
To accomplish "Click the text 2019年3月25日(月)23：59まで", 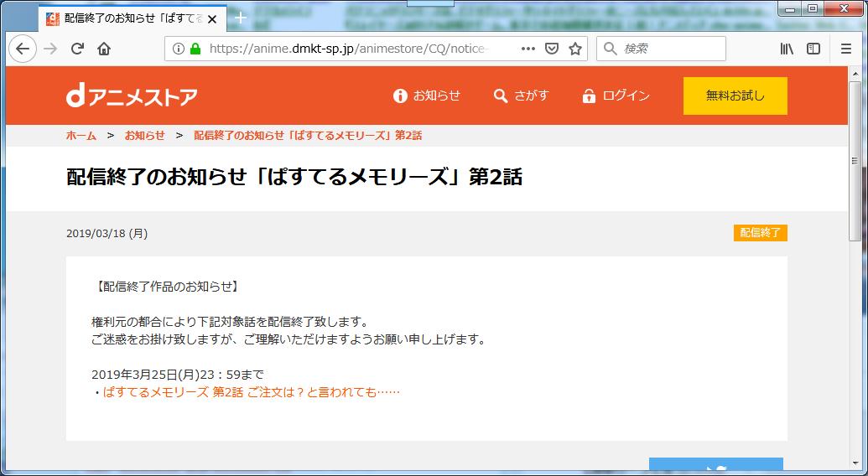I will tap(178, 375).
